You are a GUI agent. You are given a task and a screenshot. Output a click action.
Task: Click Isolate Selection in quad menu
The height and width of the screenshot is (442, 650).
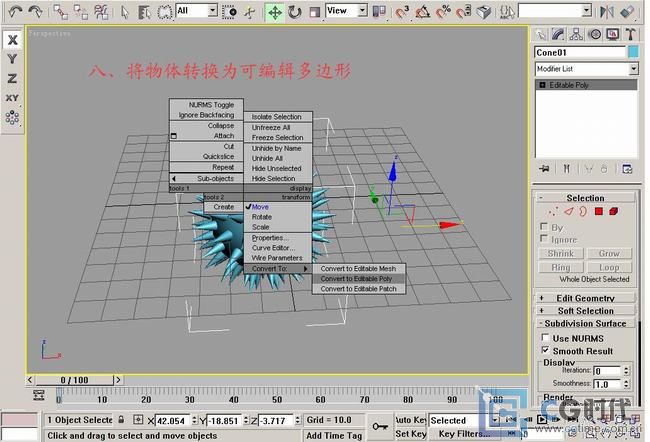point(278,117)
